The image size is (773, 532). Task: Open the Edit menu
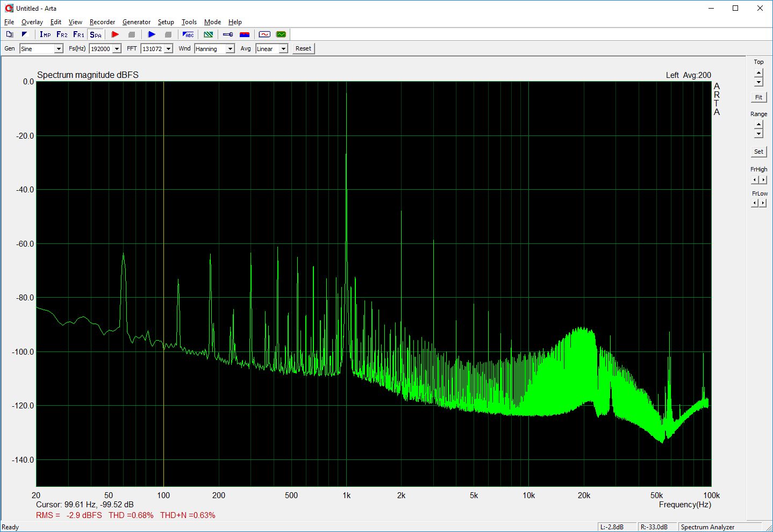[56, 22]
